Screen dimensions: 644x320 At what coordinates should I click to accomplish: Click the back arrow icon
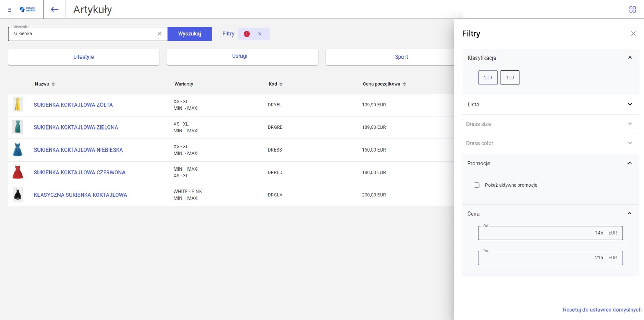[54, 10]
